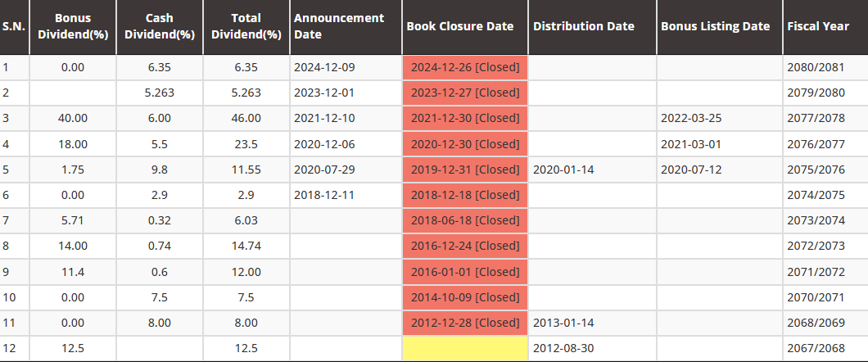The image size is (868, 362).
Task: Click cash dividend value 5.263
Action: coord(160,93)
